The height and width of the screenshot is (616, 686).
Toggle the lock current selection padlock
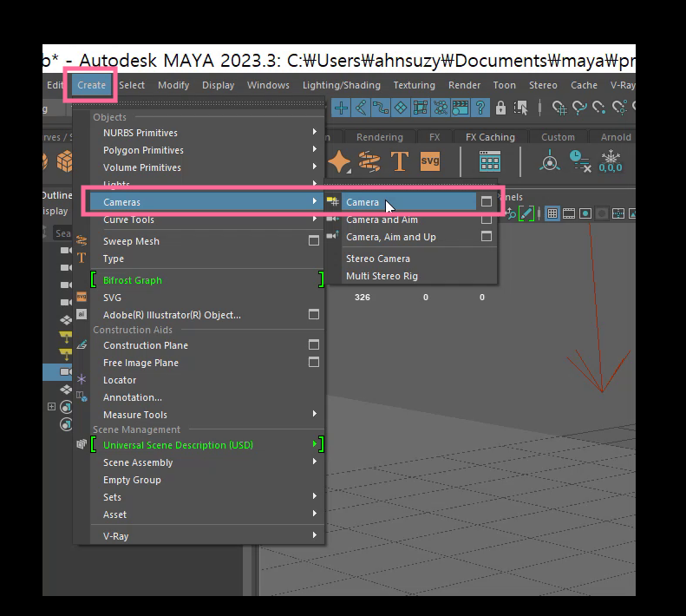pyautogui.click(x=500, y=108)
